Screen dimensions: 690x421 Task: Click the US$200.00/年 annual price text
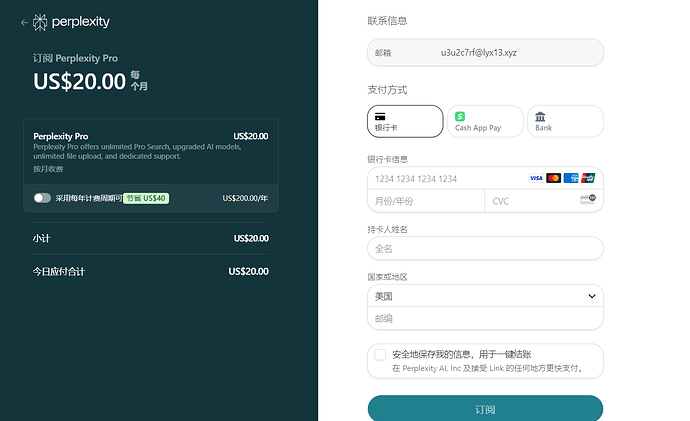[x=245, y=198]
